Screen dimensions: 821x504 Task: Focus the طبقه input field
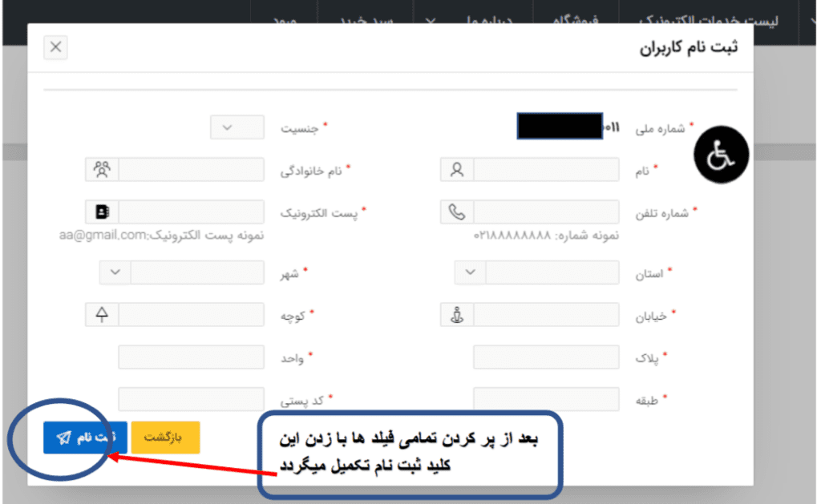pos(546,399)
